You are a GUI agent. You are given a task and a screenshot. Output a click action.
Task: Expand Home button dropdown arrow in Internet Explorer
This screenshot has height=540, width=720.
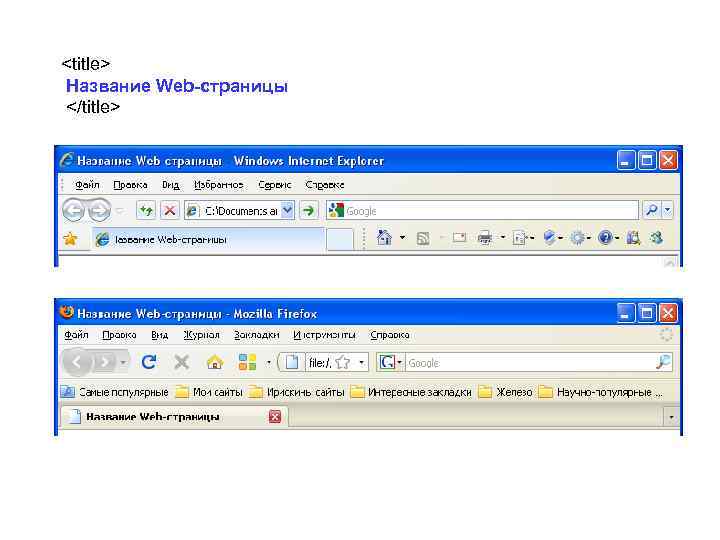coord(402,237)
